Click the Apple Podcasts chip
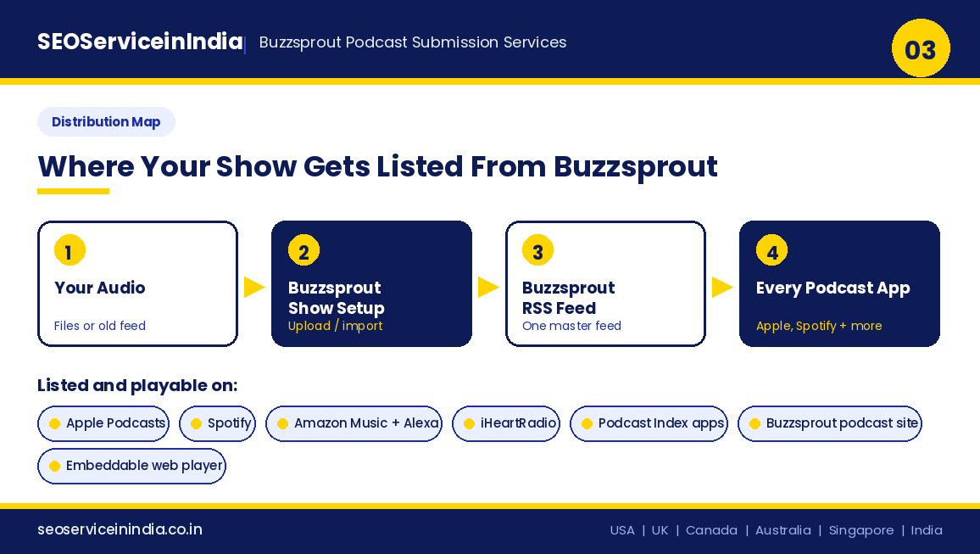The width and height of the screenshot is (980, 554). 103,423
